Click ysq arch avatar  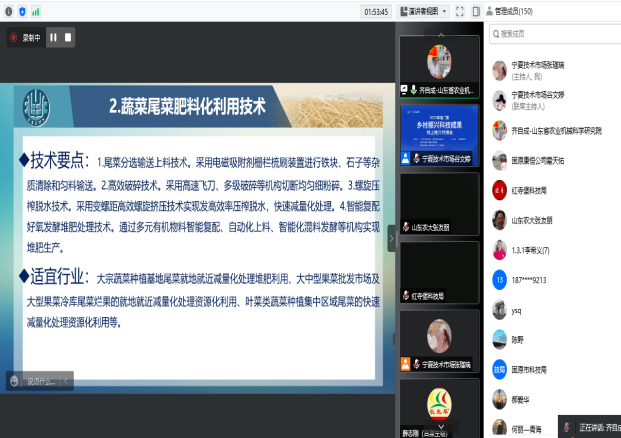499,310
